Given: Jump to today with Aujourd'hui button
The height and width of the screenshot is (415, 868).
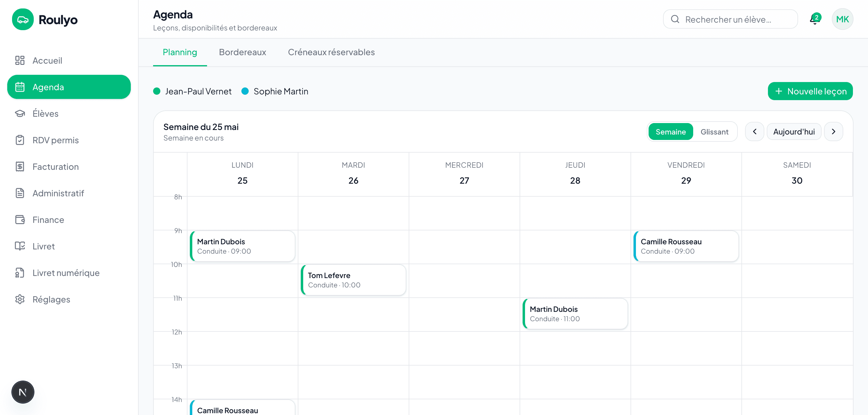Looking at the screenshot, I should point(794,131).
